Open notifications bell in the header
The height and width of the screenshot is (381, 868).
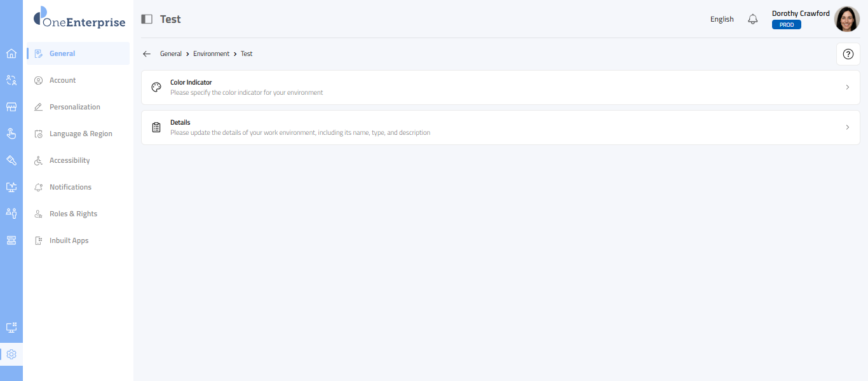[752, 19]
